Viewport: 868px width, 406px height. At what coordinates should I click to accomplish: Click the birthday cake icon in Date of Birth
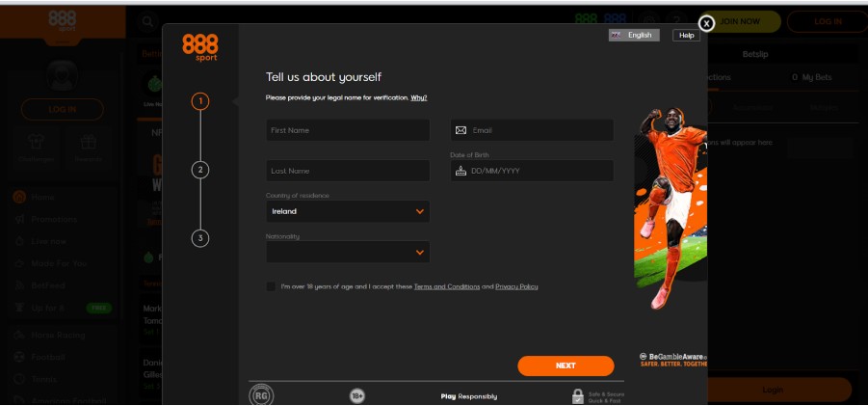coord(460,171)
